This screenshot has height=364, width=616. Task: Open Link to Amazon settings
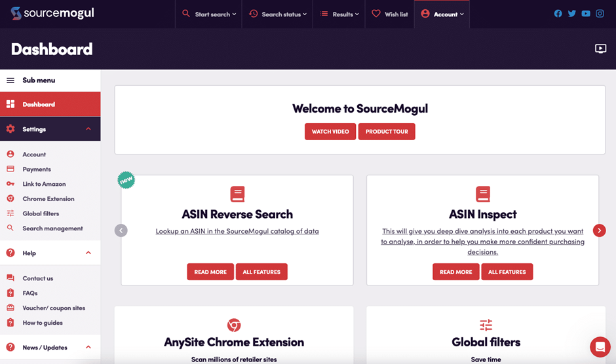coord(44,184)
